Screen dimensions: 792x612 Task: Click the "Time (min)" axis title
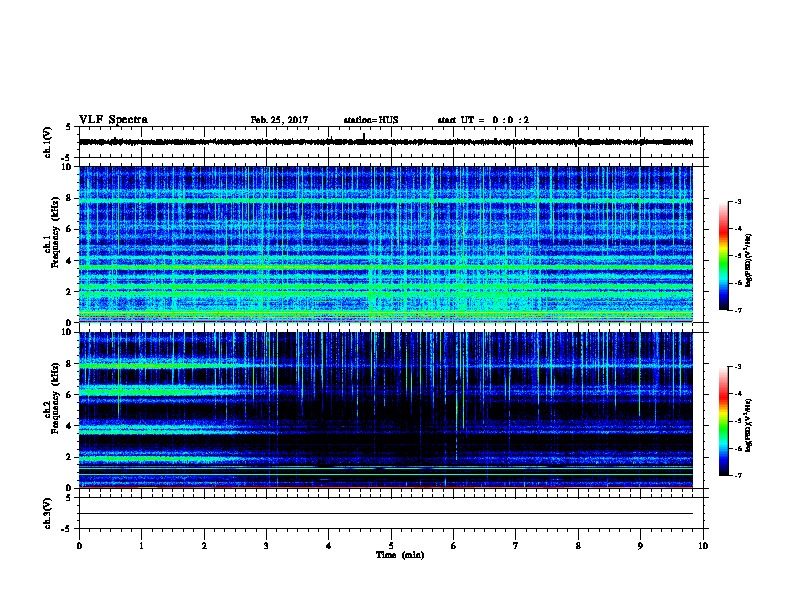click(x=400, y=555)
